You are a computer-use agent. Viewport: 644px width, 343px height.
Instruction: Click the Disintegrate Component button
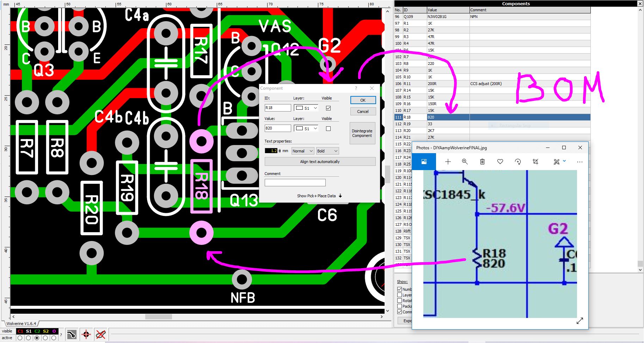362,133
